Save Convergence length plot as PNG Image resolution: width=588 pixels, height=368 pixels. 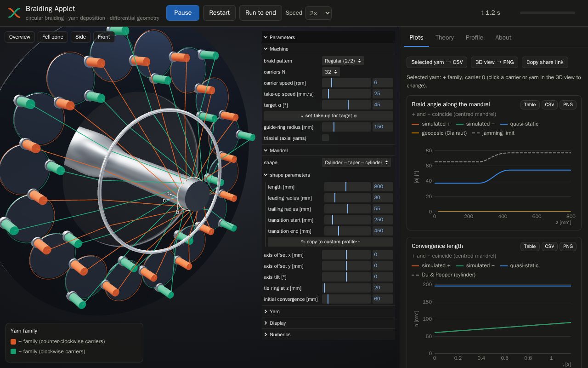click(x=568, y=246)
